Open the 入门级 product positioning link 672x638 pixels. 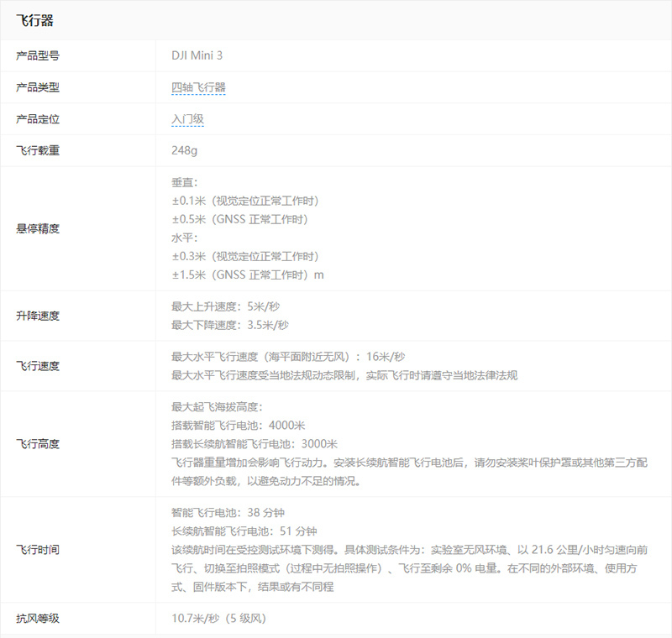[187, 119]
